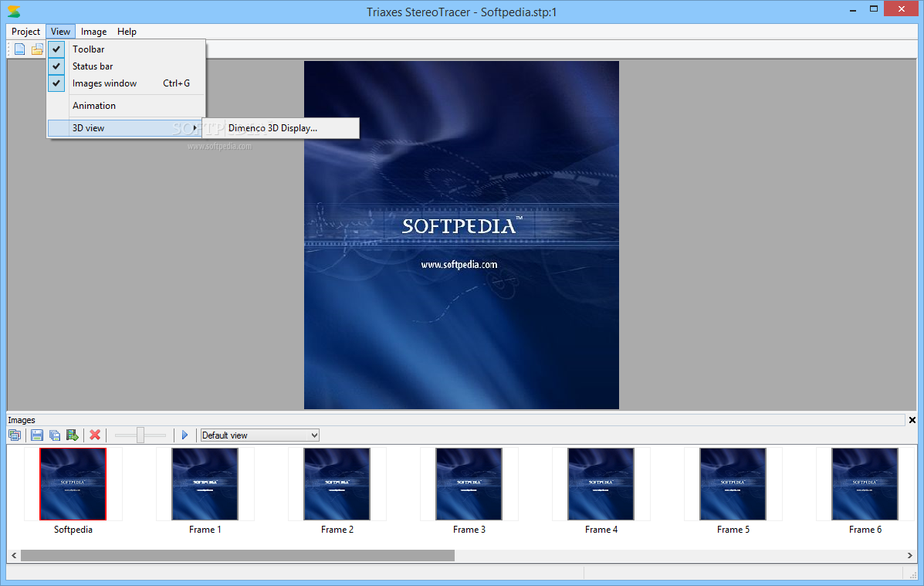
Task: Click the save image floppy icon
Action: pos(37,435)
